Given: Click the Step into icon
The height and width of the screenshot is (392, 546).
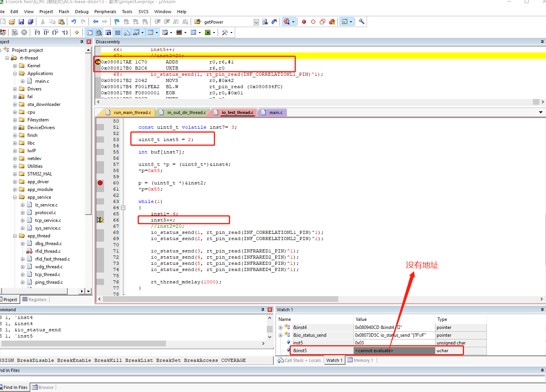Looking at the screenshot, I should [x=37, y=32].
